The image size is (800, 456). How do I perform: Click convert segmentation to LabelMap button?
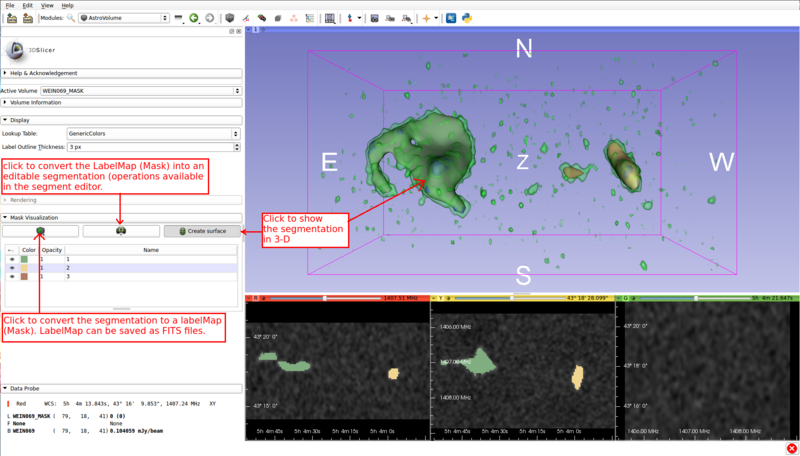pos(40,231)
